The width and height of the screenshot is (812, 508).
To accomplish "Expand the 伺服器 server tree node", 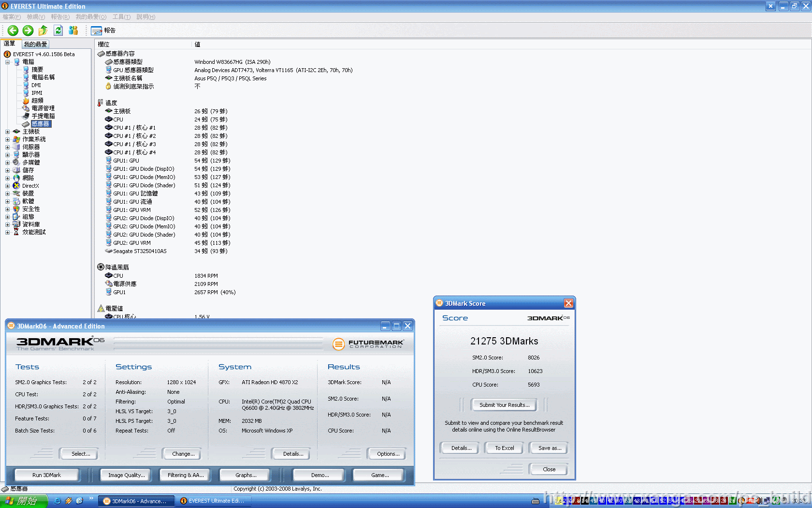I will tap(7, 147).
